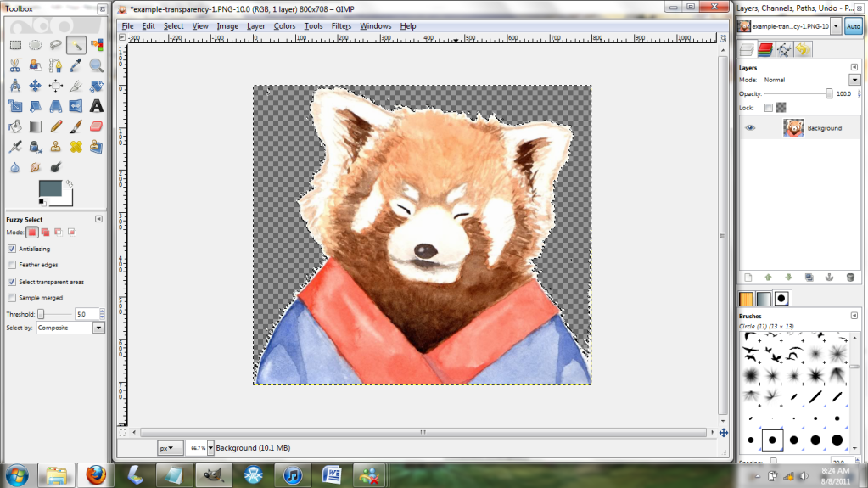Open the Filters menu
868x488 pixels.
341,26
